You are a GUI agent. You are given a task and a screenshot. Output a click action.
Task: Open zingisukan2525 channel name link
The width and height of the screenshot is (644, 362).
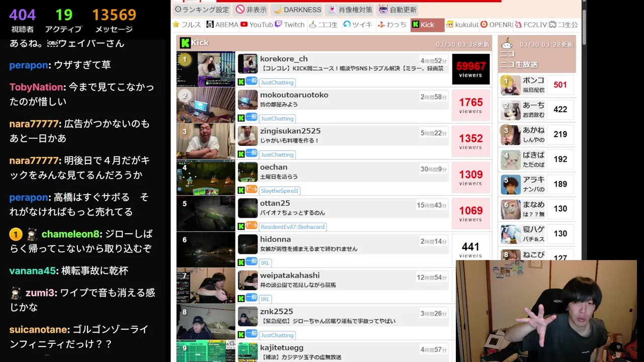tap(290, 131)
